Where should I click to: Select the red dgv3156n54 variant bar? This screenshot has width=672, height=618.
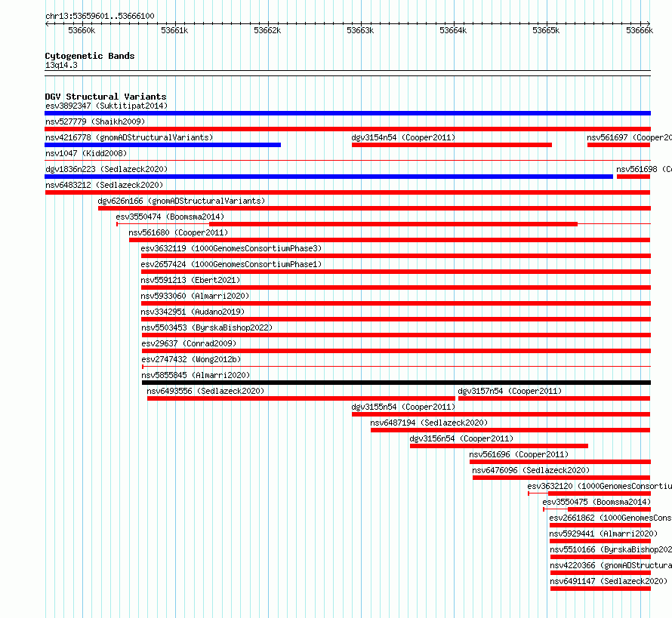coord(499,446)
